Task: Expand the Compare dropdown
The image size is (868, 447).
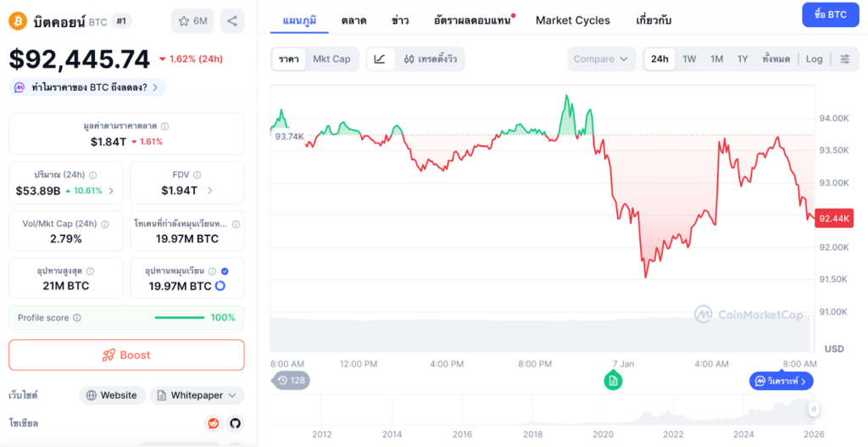Action: pos(601,59)
